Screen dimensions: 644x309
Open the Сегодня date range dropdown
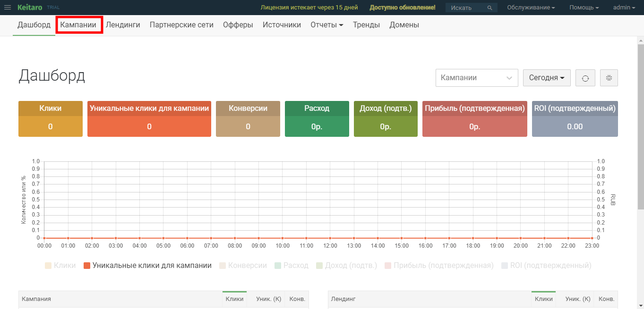click(x=546, y=78)
